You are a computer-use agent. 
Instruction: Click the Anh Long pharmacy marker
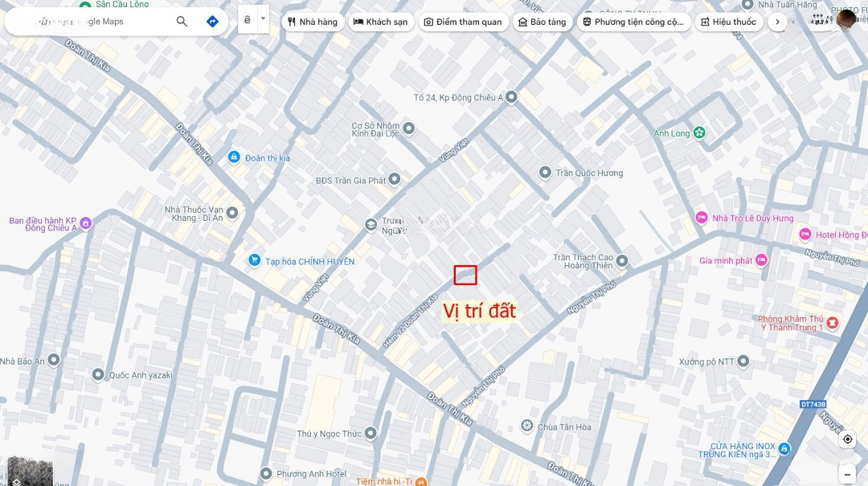point(699,133)
